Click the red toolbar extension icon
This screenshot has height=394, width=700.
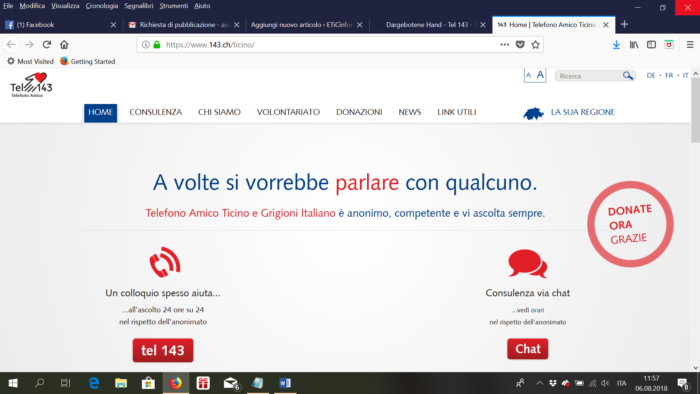click(669, 45)
